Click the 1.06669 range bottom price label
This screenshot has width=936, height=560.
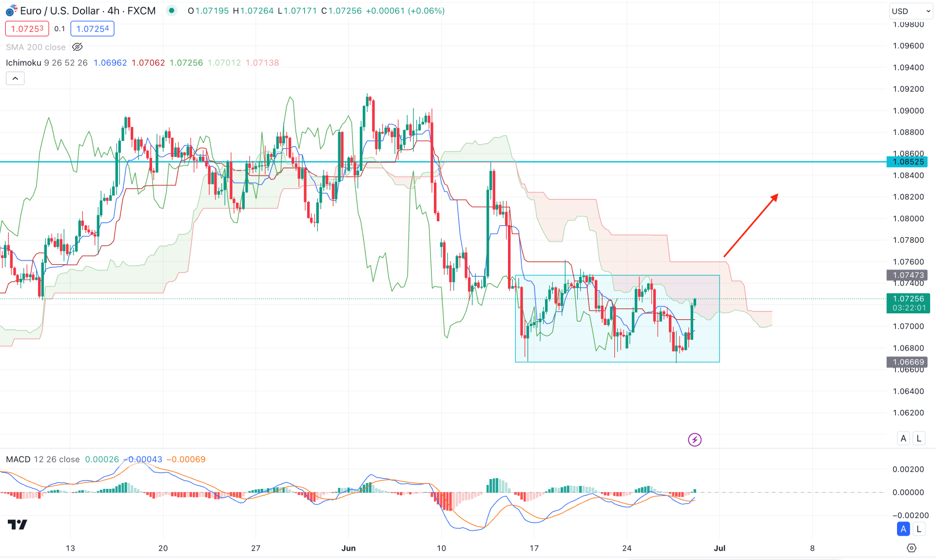coord(908,362)
